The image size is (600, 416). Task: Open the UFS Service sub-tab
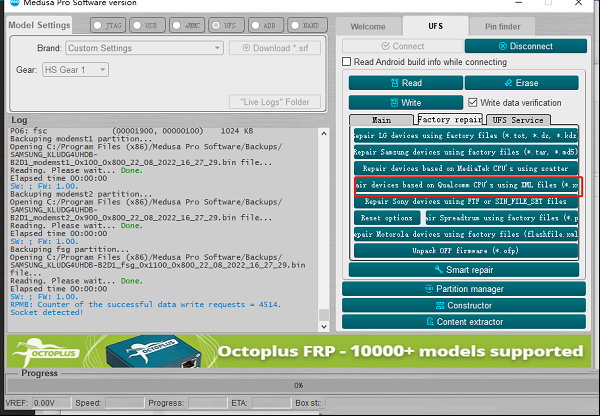[518, 120]
